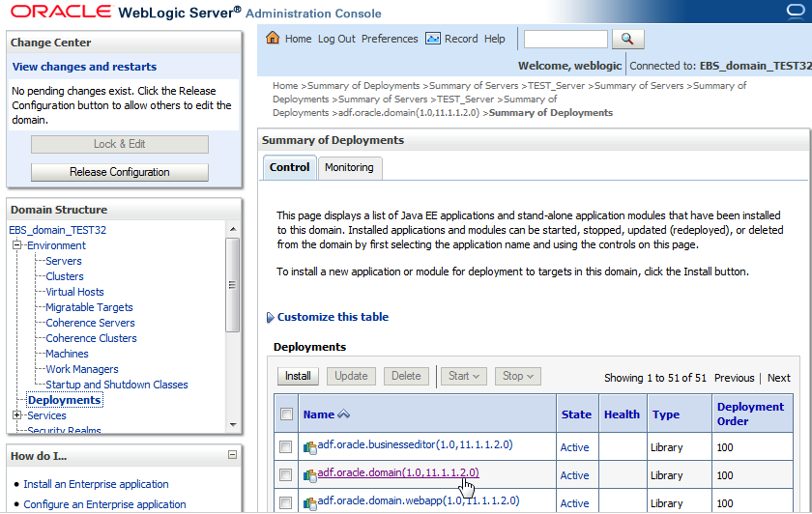Select the Control tab

point(289,167)
